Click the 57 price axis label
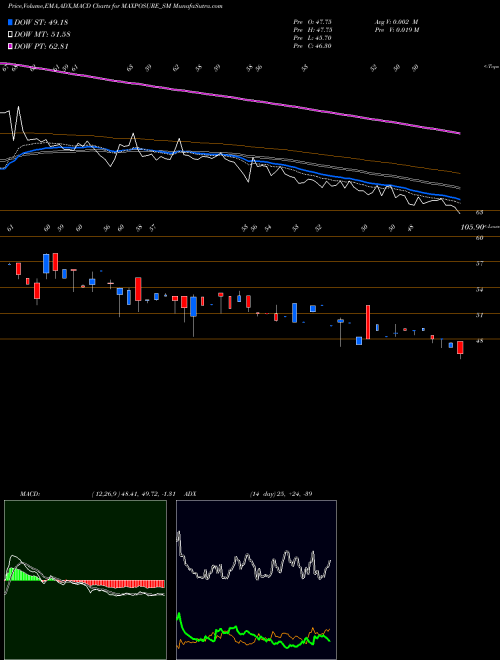The width and height of the screenshot is (500, 660). pos(479,264)
